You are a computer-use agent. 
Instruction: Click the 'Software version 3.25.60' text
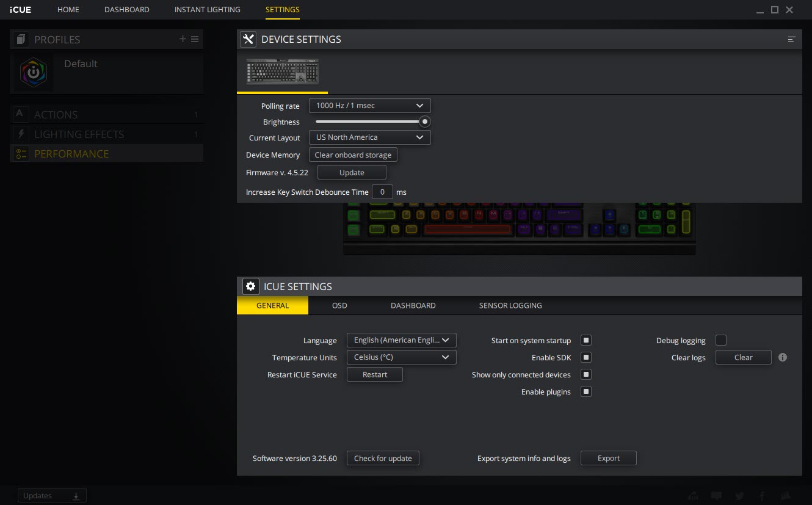pyautogui.click(x=295, y=458)
